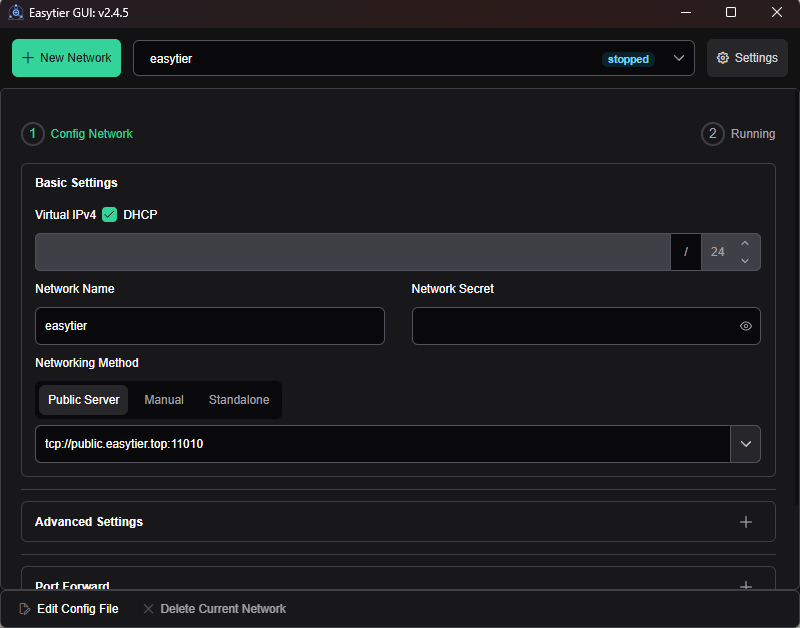Reveal Network Secret with eye icon

click(x=745, y=326)
